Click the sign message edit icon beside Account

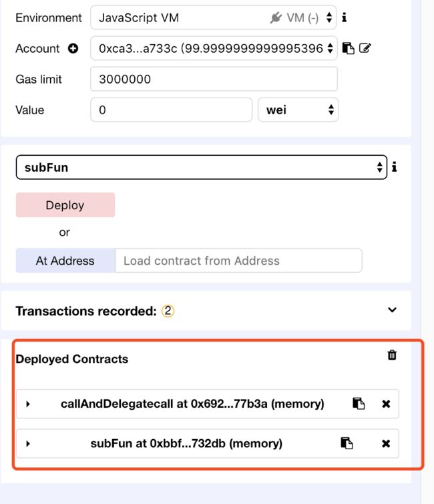coord(365,48)
